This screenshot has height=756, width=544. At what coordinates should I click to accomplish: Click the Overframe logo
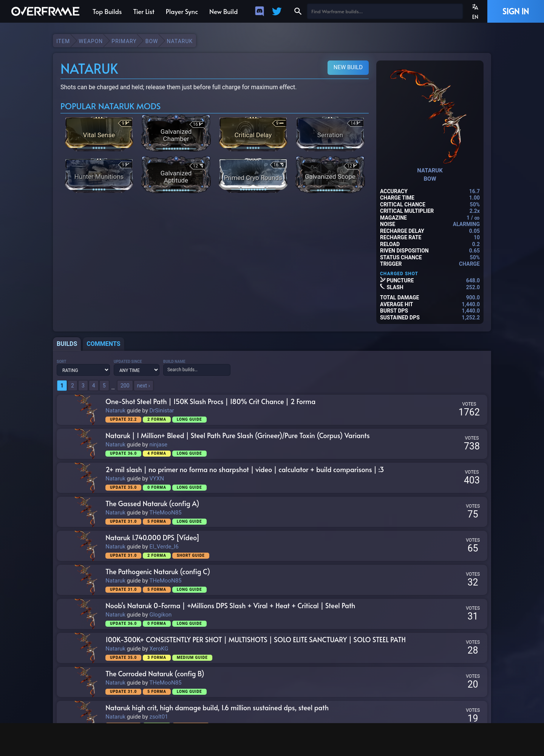coord(45,11)
